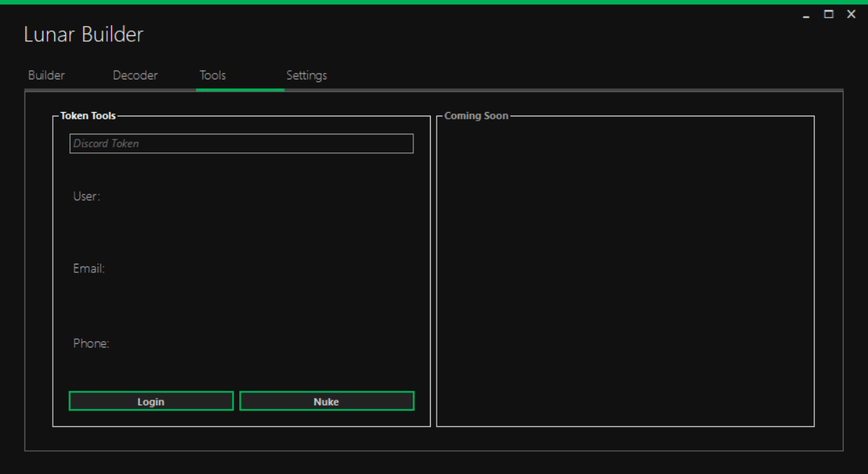Click the Lunar Builder title text
This screenshot has height=474, width=868.
tap(84, 34)
